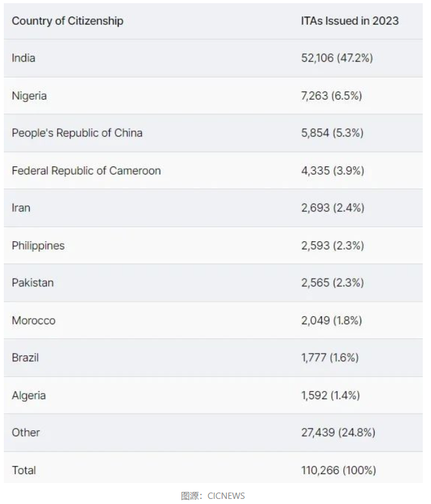Select Federal Republic of Cameroon cell

click(x=86, y=171)
